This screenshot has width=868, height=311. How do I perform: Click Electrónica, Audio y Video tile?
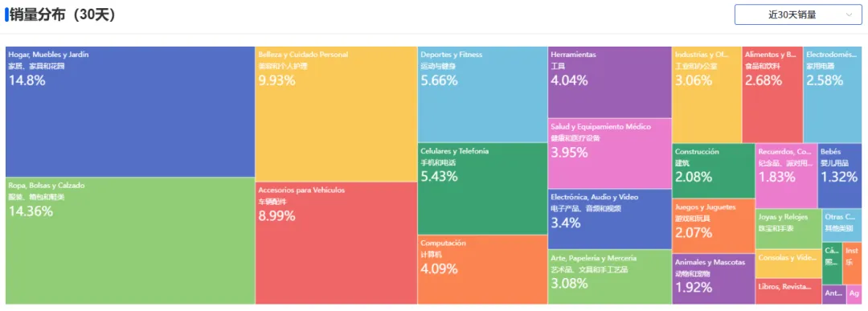click(x=609, y=219)
